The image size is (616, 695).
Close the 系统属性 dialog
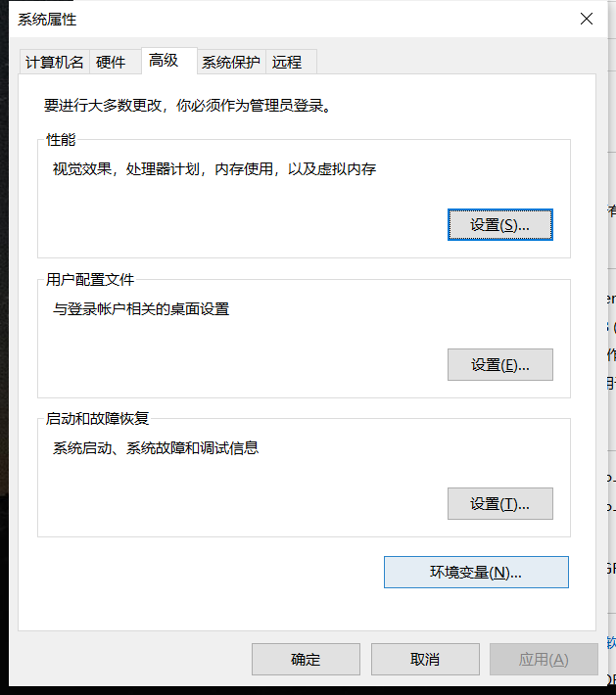coord(587,19)
